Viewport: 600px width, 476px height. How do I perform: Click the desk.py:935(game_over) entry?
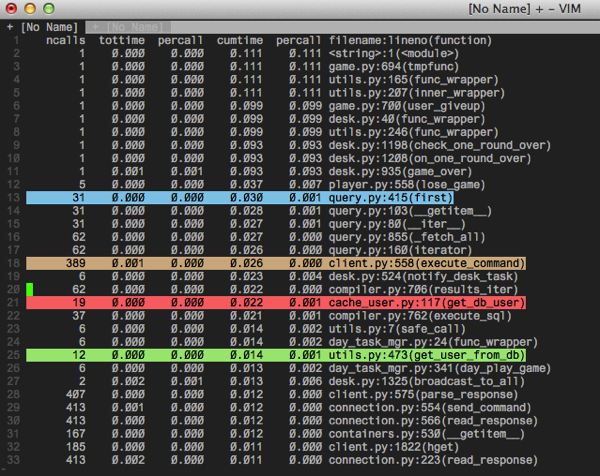click(x=400, y=171)
